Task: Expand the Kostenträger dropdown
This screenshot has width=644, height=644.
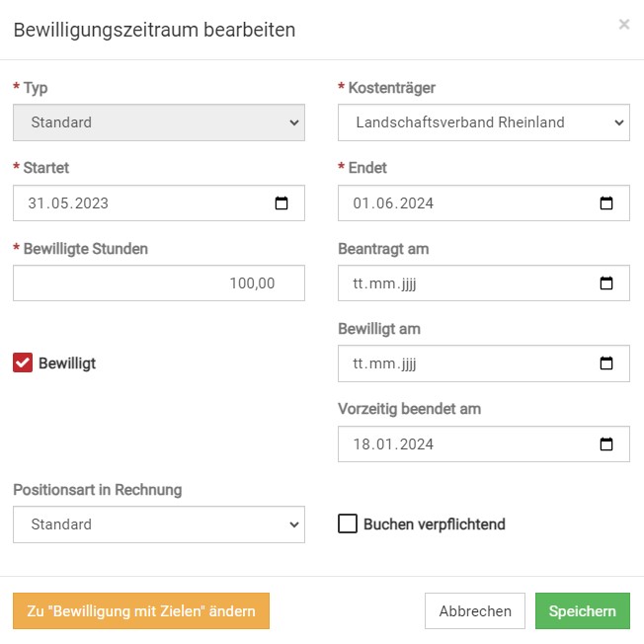Action: [x=484, y=122]
